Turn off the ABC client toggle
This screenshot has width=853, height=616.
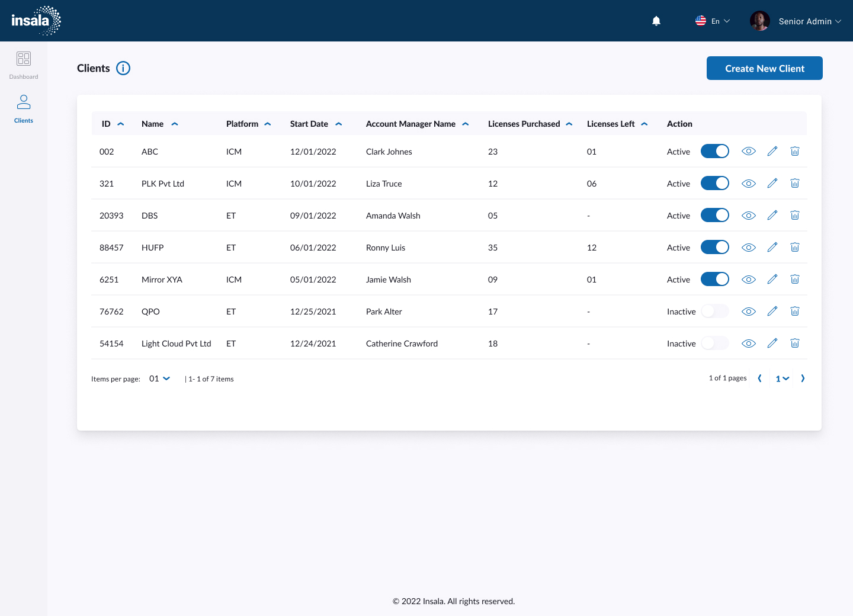click(x=714, y=152)
